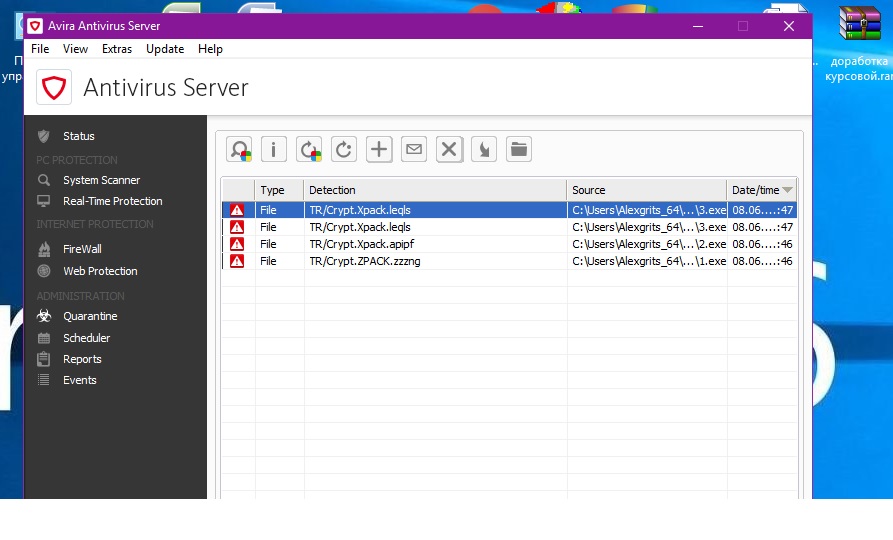893x540 pixels.
Task: Sort by the Detection column header
Action: click(436, 190)
